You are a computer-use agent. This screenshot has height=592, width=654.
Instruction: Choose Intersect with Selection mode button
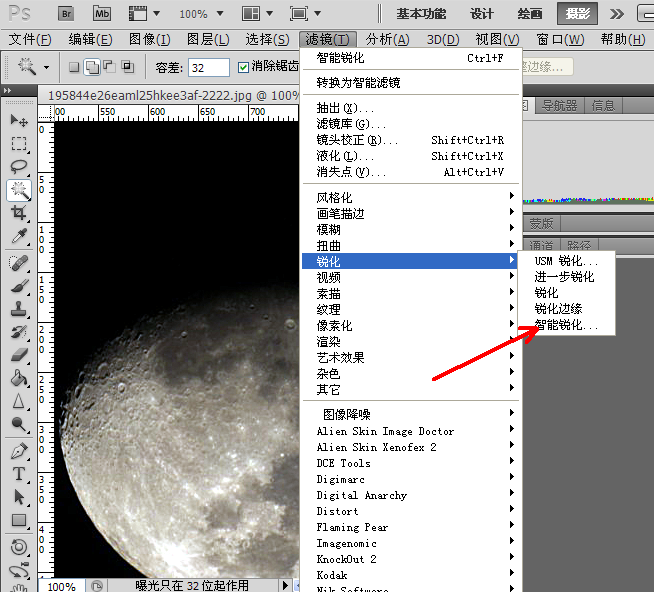128,67
